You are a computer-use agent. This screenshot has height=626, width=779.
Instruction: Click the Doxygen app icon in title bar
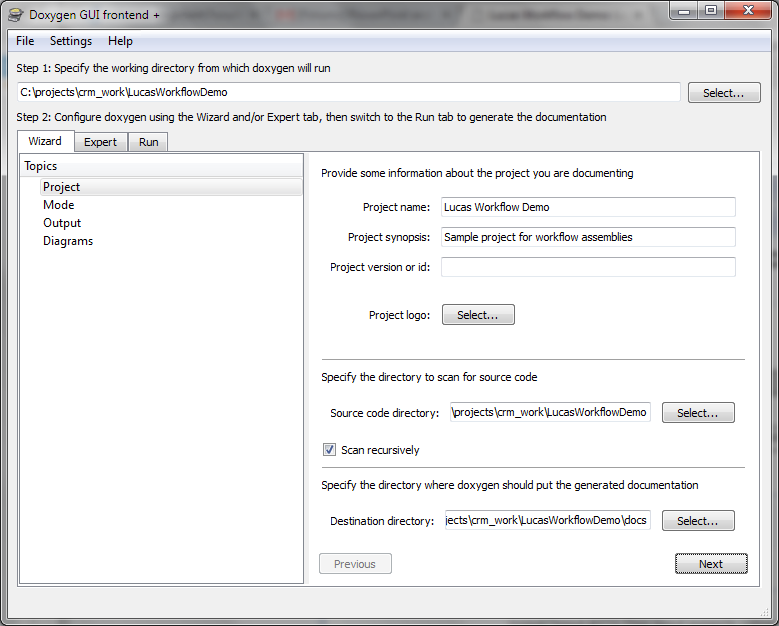point(15,15)
